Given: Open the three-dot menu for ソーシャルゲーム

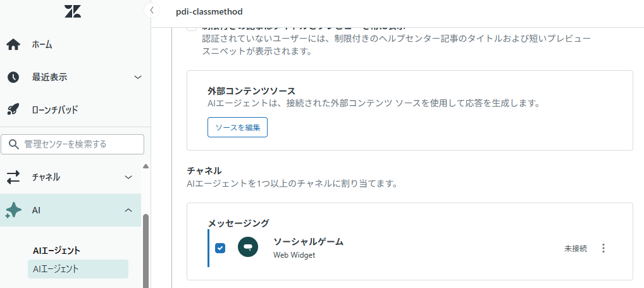Looking at the screenshot, I should [603, 248].
